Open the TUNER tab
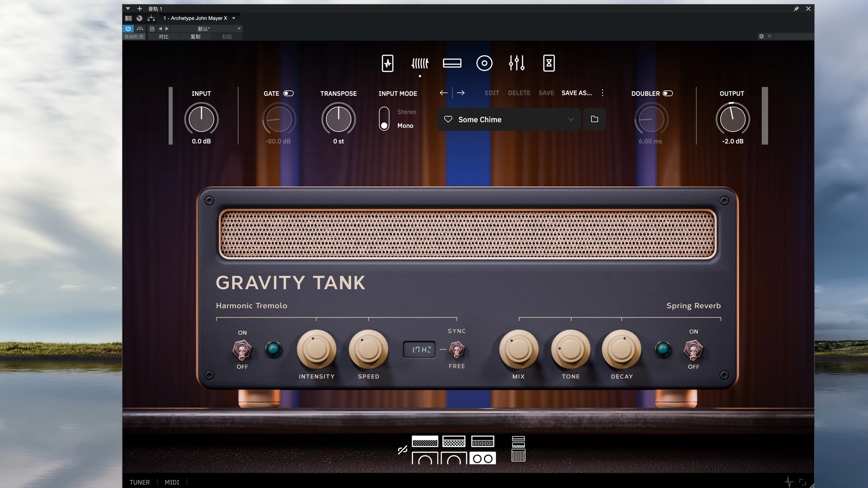 [x=139, y=482]
